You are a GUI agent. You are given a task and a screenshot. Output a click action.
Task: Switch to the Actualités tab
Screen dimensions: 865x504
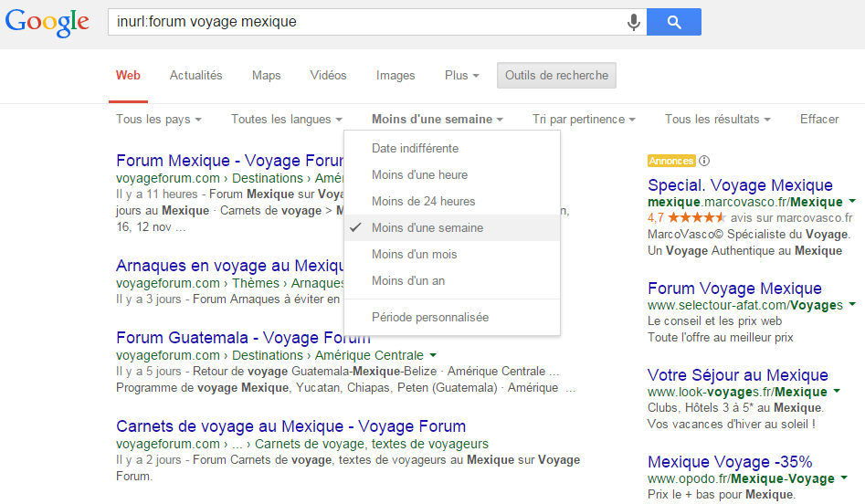(x=195, y=76)
